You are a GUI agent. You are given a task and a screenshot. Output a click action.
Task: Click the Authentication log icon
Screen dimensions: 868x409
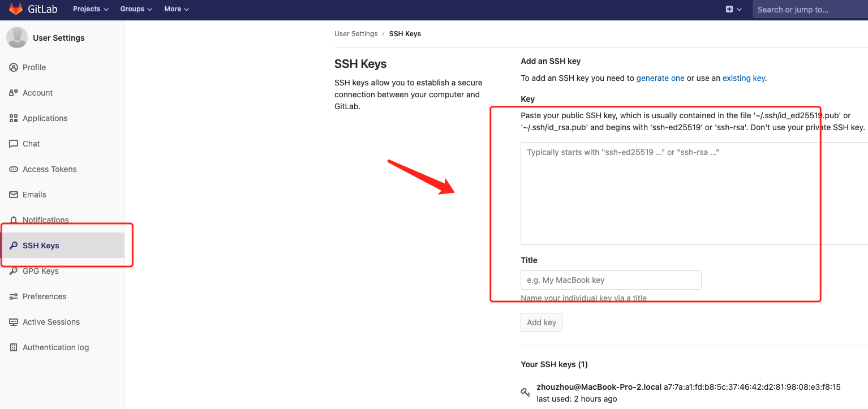point(14,347)
